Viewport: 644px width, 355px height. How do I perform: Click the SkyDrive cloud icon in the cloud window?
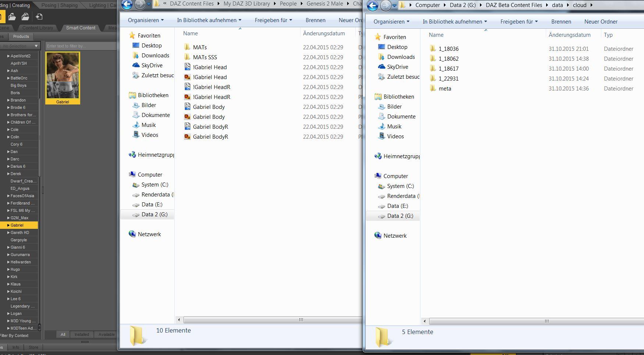click(x=381, y=67)
